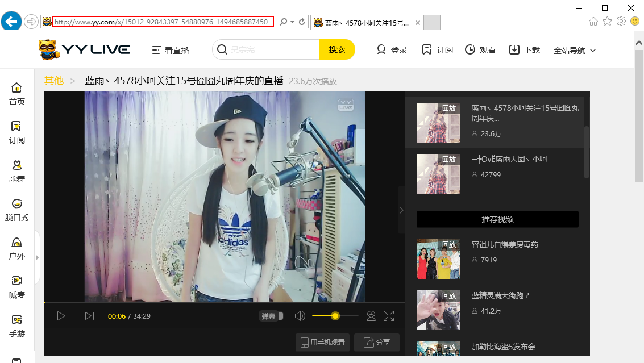This screenshot has height=363, width=644.
Task: Open 订阅 in the left sidebar
Action: [x=17, y=132]
